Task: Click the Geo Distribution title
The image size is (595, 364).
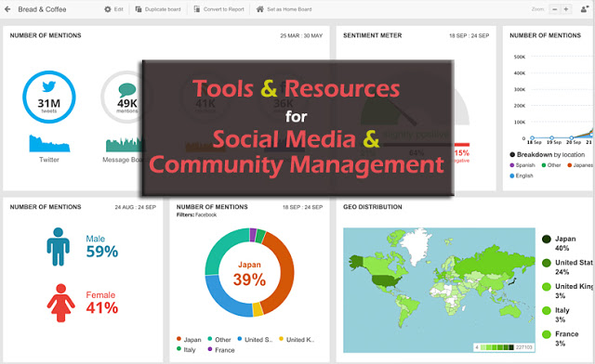Action: point(372,207)
